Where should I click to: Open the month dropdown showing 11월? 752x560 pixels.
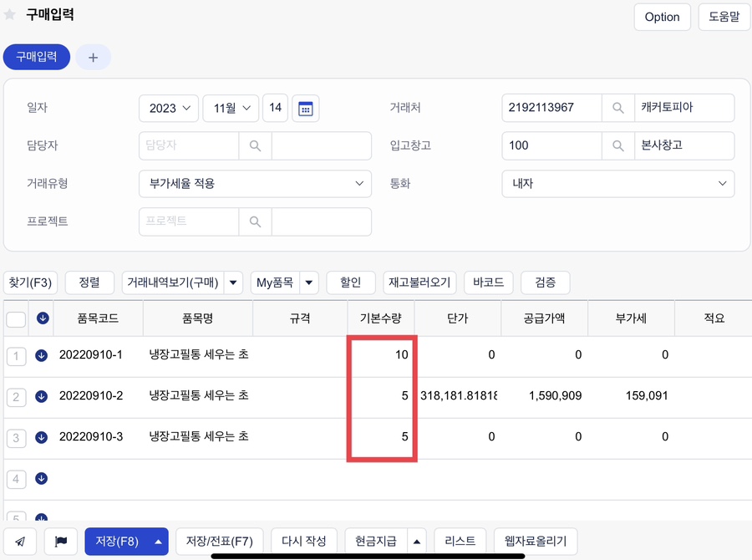point(231,109)
